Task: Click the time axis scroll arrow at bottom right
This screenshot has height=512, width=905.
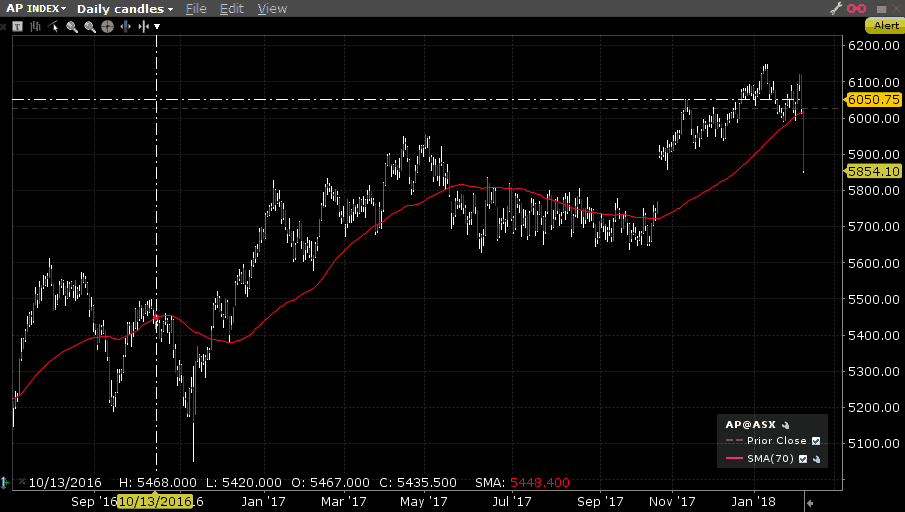Action: point(810,501)
